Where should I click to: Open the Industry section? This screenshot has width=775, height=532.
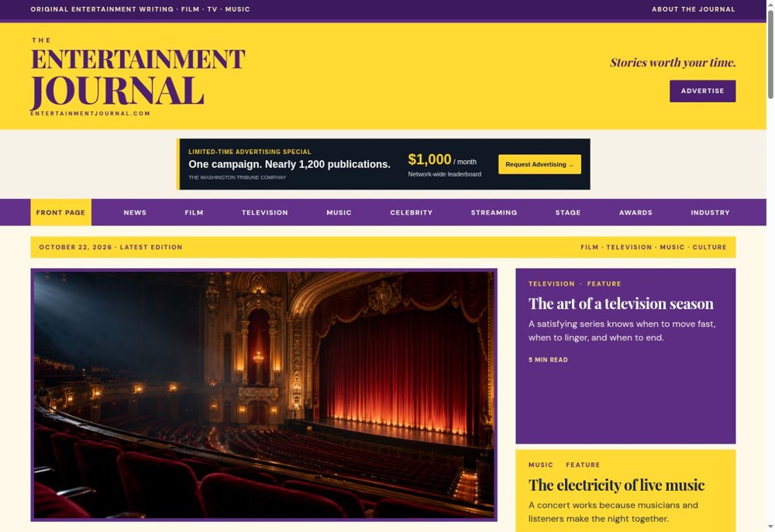pyautogui.click(x=710, y=212)
